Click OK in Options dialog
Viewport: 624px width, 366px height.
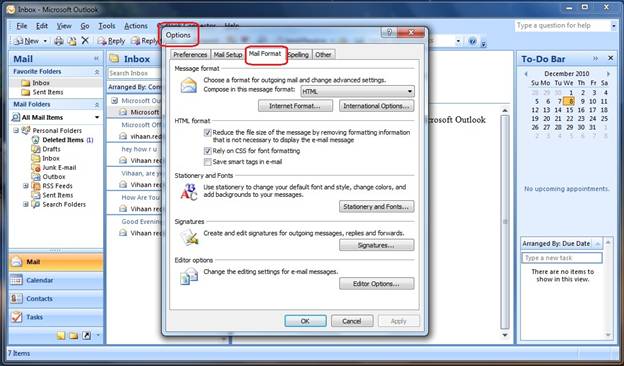pyautogui.click(x=306, y=321)
